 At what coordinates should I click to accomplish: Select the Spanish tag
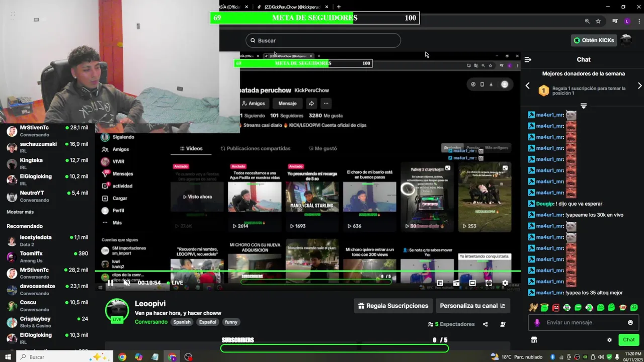click(182, 322)
